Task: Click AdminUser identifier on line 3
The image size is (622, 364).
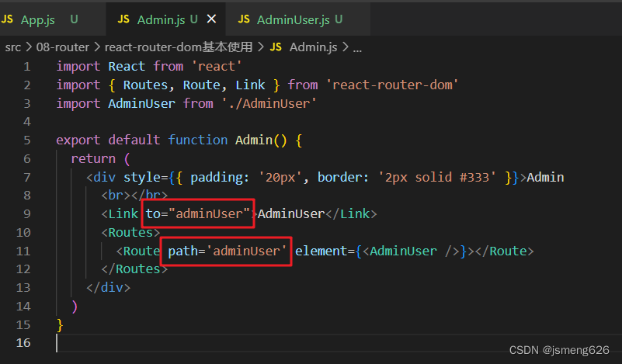Action: pyautogui.click(x=141, y=103)
